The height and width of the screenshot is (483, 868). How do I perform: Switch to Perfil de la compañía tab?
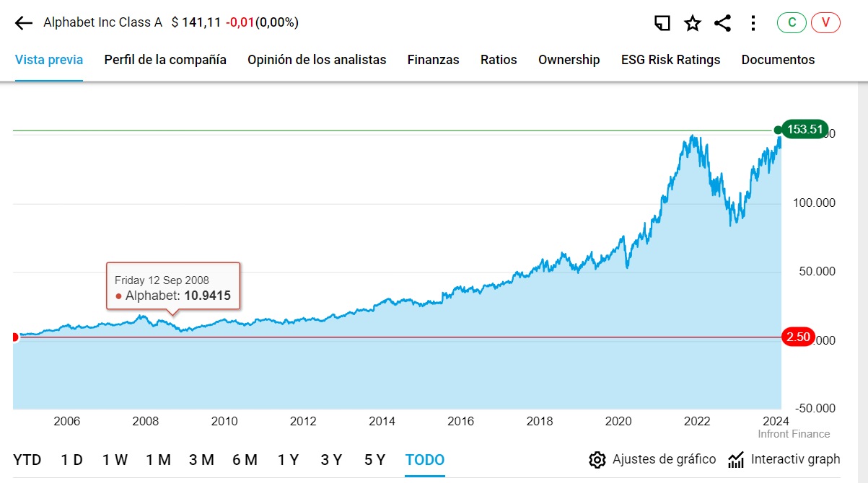(x=165, y=60)
